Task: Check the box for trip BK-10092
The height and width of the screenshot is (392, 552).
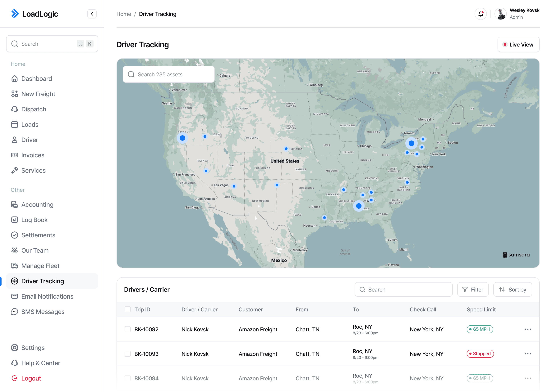Action: pos(128,329)
